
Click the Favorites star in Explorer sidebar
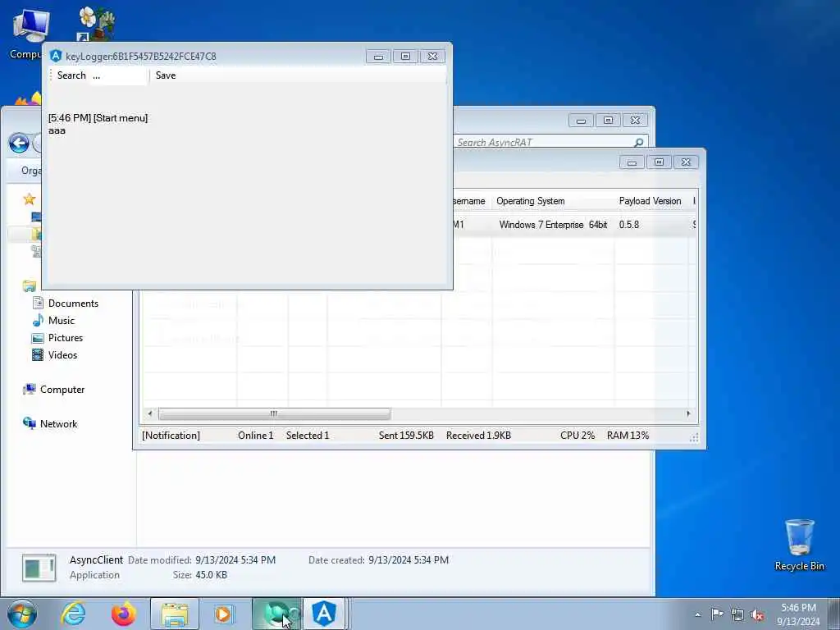coord(30,199)
